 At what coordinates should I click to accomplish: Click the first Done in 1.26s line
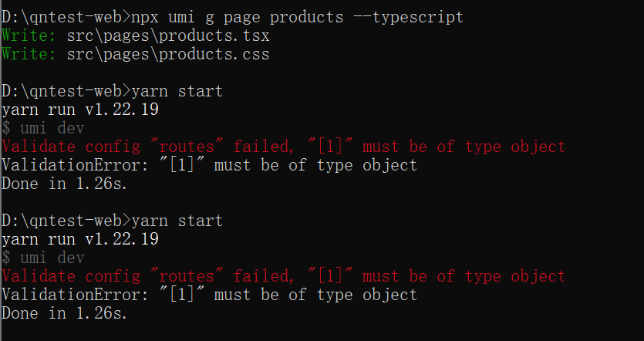click(x=64, y=184)
